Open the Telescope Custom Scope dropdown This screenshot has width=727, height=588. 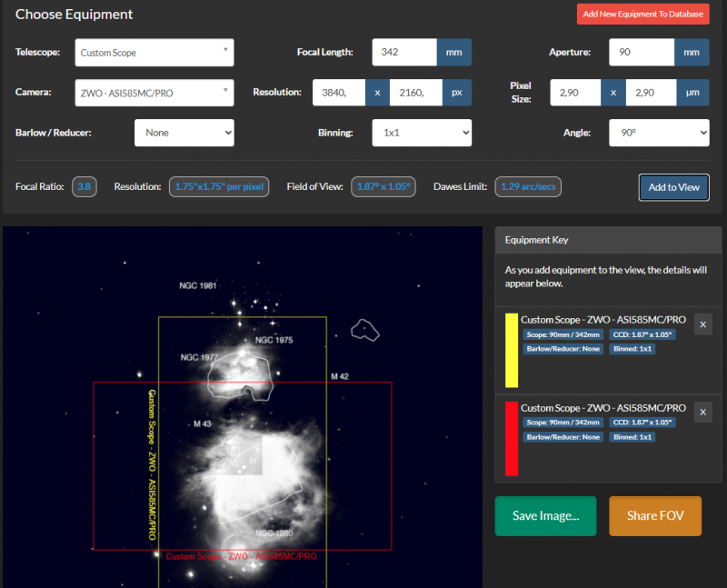pos(154,53)
